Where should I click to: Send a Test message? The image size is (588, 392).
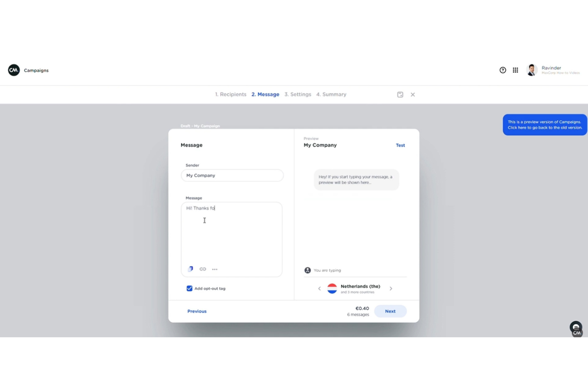pyautogui.click(x=400, y=145)
